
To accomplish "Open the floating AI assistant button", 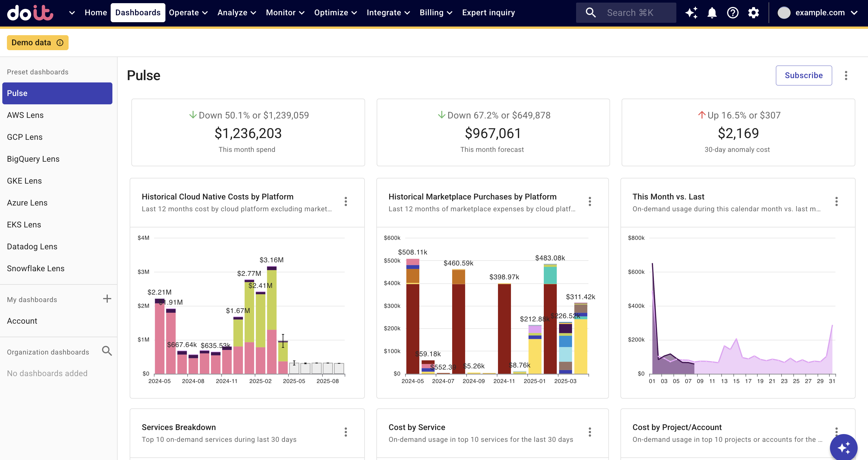I will [844, 448].
